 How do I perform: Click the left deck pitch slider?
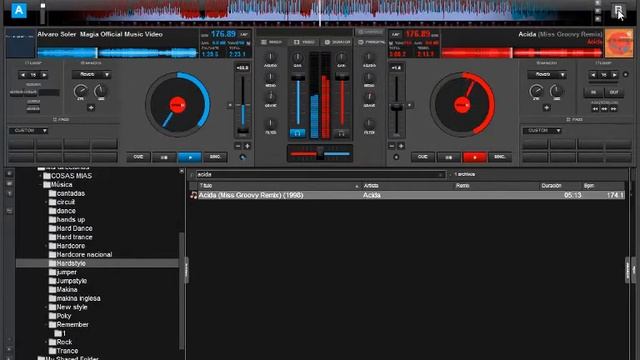(x=243, y=105)
